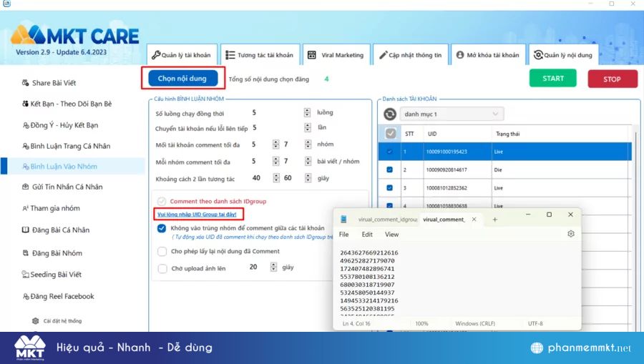Open Edit menu in Notepad

(367, 235)
